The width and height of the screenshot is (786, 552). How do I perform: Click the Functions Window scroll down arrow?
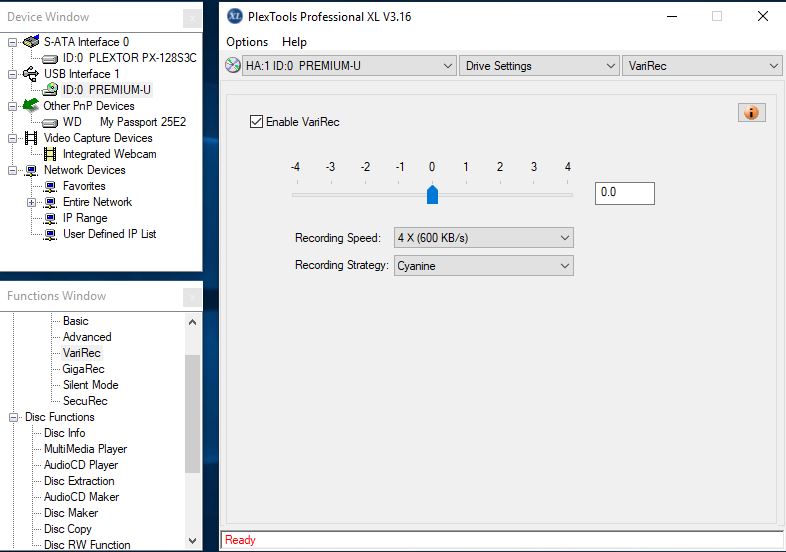(x=192, y=540)
